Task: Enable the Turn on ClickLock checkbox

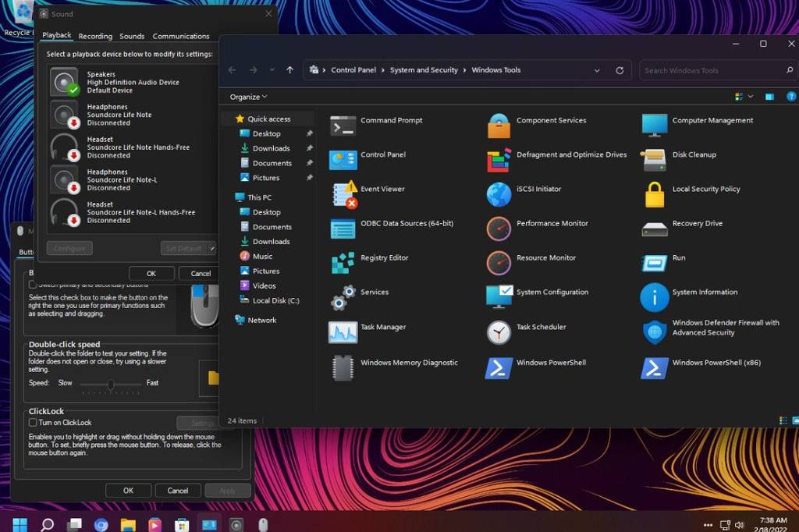Action: (33, 423)
